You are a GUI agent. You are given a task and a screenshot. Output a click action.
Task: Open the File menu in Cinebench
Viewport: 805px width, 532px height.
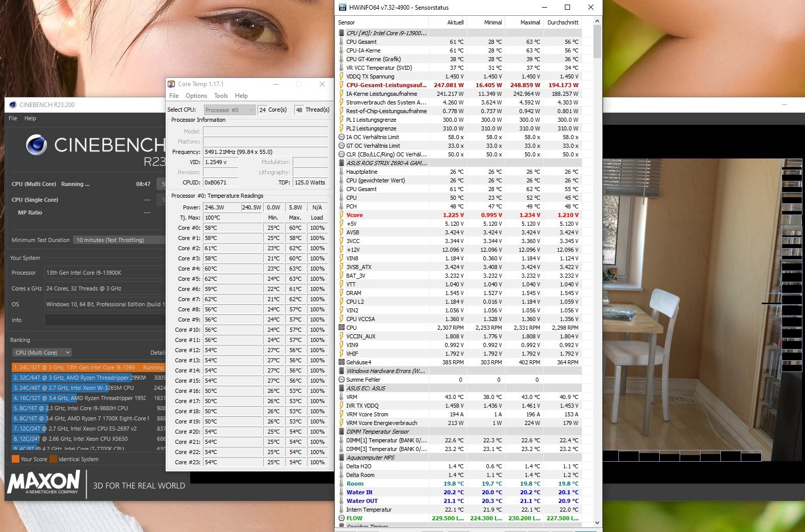[13, 118]
